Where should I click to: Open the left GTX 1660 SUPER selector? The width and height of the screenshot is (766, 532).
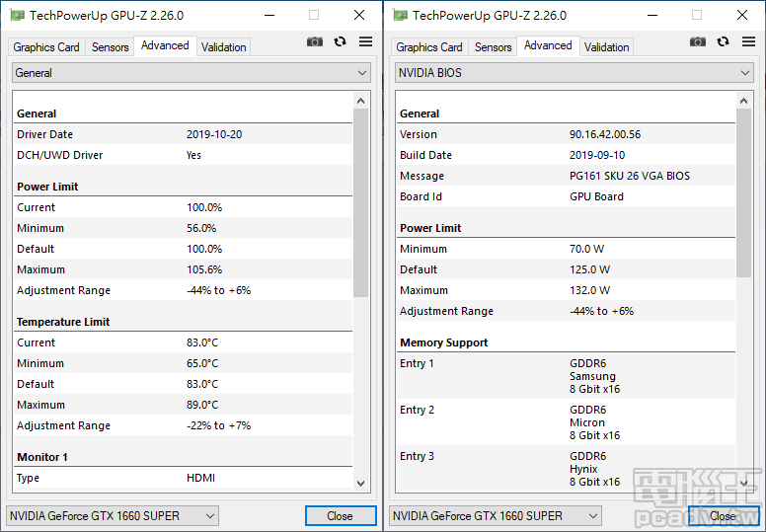pos(113,515)
